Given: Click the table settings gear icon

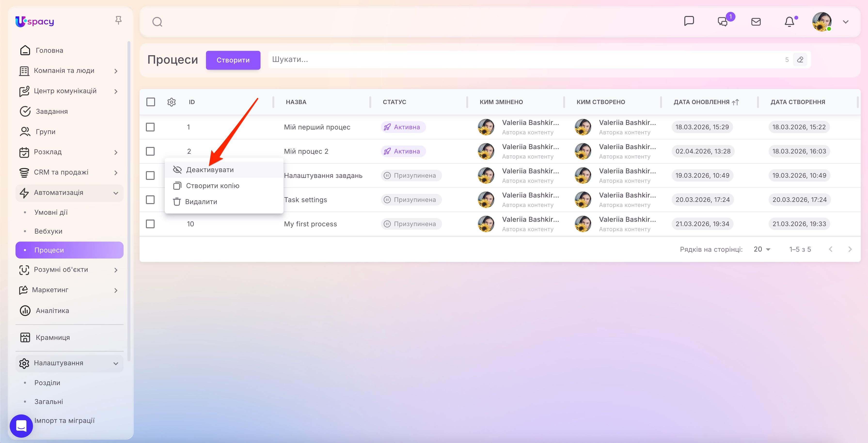Looking at the screenshot, I should pos(172,102).
